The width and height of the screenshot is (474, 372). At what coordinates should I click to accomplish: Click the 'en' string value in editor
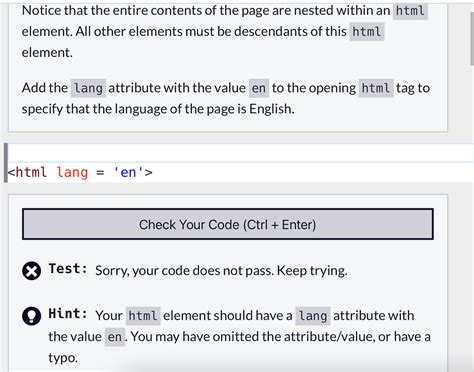(x=128, y=172)
